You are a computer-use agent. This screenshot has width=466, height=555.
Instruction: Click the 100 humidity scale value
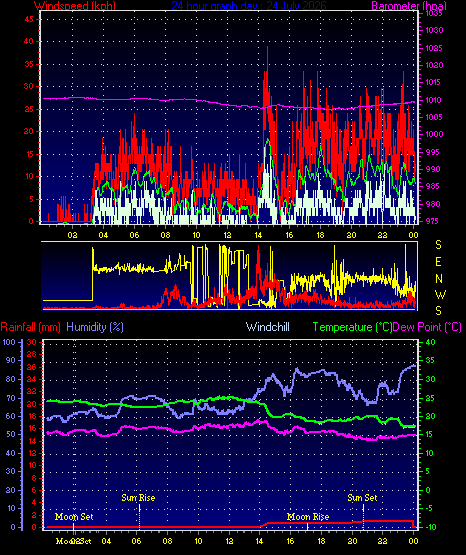(x=9, y=342)
